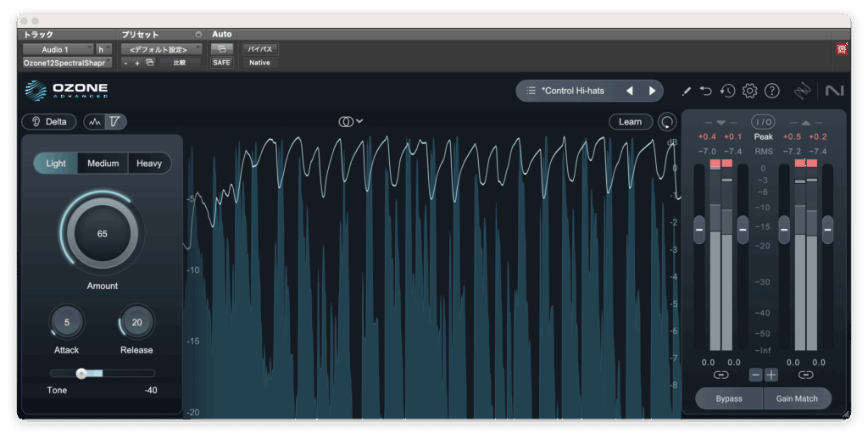Image resolution: width=868 pixels, height=439 pixels.
Task: Click the undo arrow icon
Action: (x=706, y=91)
